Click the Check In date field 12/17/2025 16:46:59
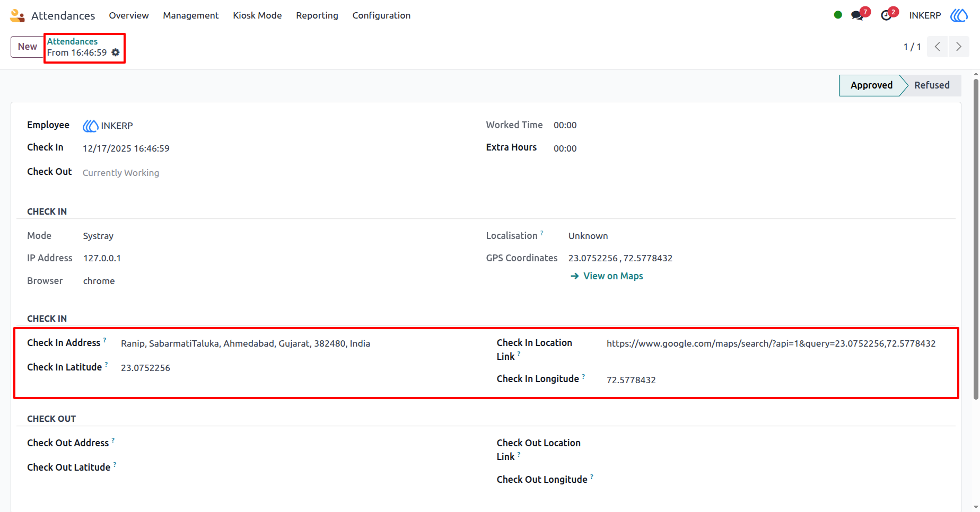 click(x=126, y=148)
